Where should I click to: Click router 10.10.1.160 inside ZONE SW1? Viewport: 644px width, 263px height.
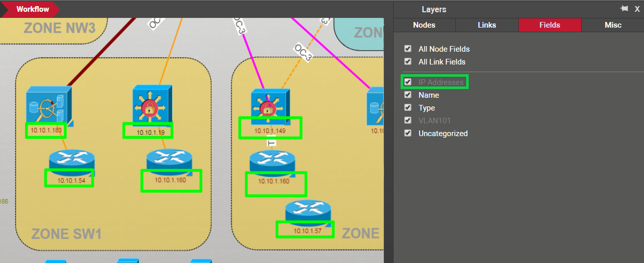(x=169, y=161)
